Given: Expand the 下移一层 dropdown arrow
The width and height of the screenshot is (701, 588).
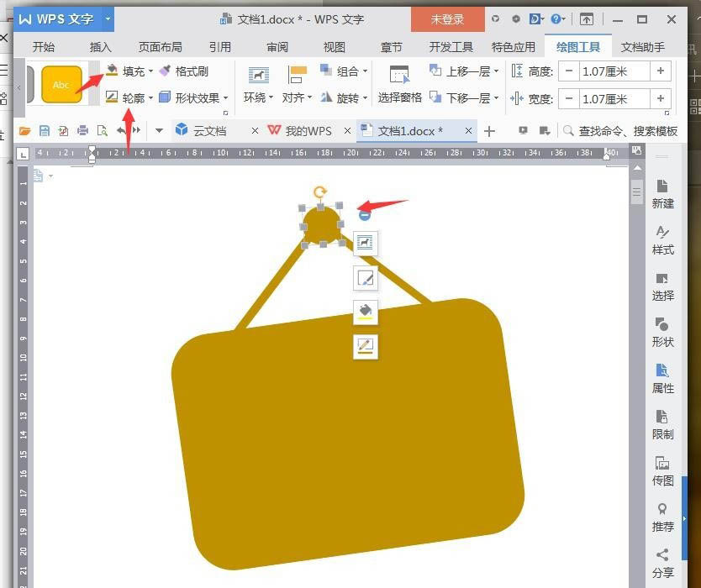Looking at the screenshot, I should tap(496, 97).
